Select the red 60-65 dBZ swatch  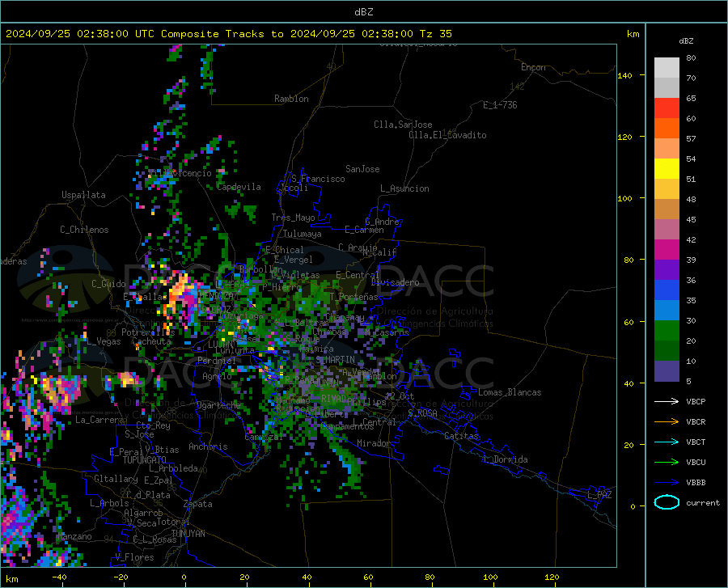(667, 108)
